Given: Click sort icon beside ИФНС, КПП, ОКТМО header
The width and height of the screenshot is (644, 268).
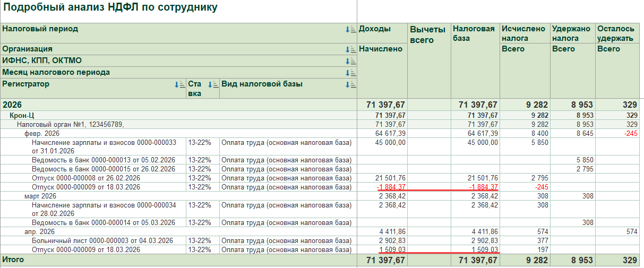Looking at the screenshot, I should click(x=350, y=61).
